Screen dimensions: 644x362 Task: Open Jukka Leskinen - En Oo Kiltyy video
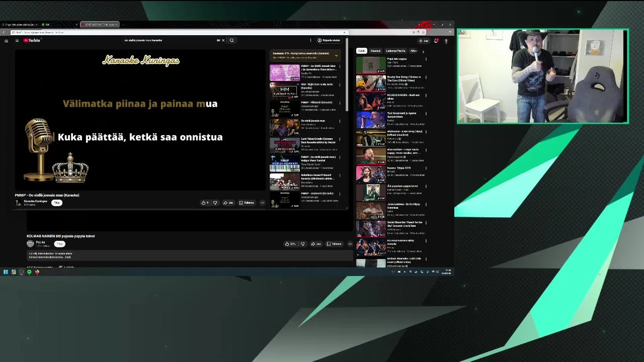(x=404, y=206)
